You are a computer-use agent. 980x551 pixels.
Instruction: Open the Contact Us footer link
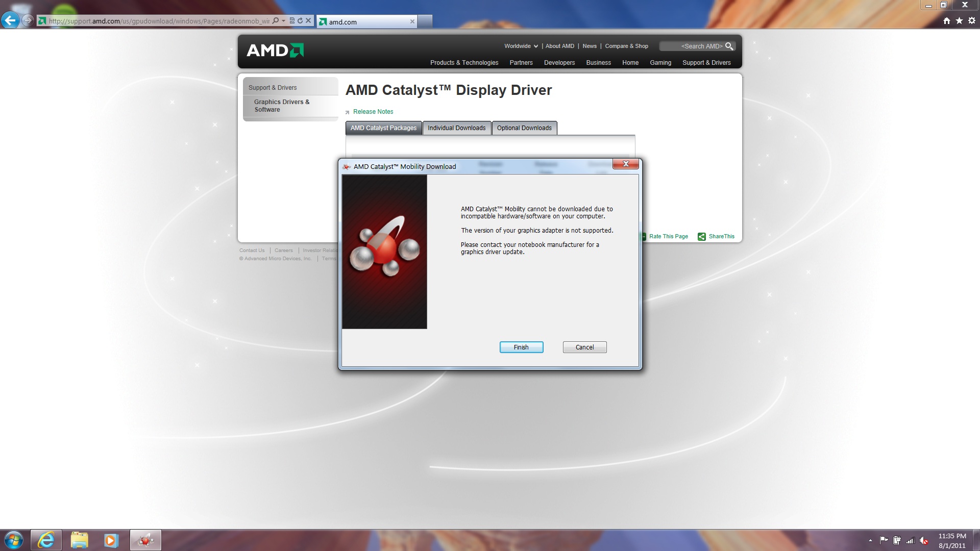(x=252, y=251)
